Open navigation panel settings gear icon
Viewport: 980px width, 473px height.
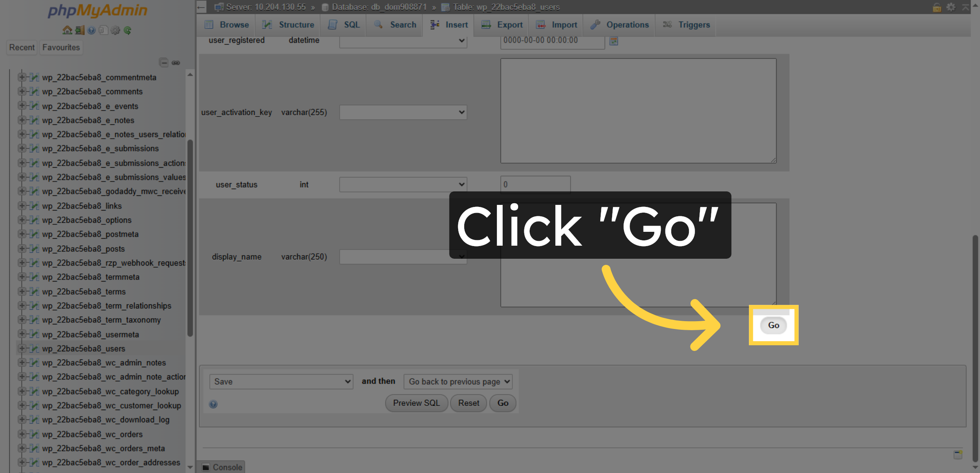point(116,30)
